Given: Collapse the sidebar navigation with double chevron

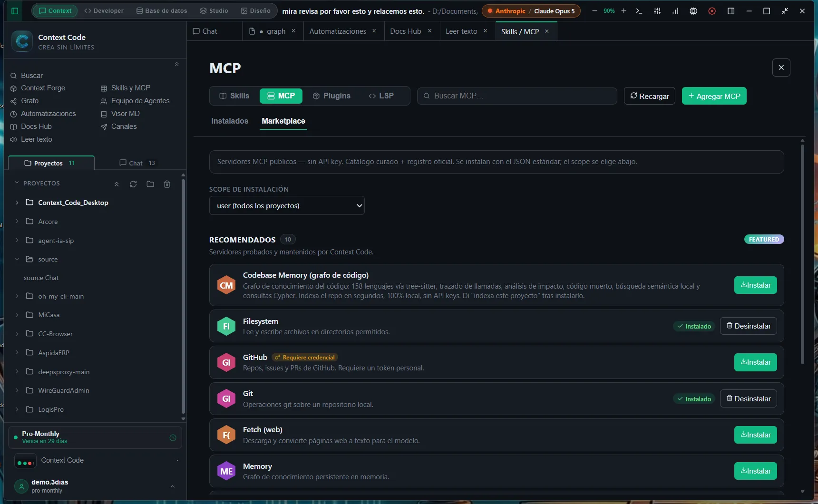Looking at the screenshot, I should pos(176,64).
